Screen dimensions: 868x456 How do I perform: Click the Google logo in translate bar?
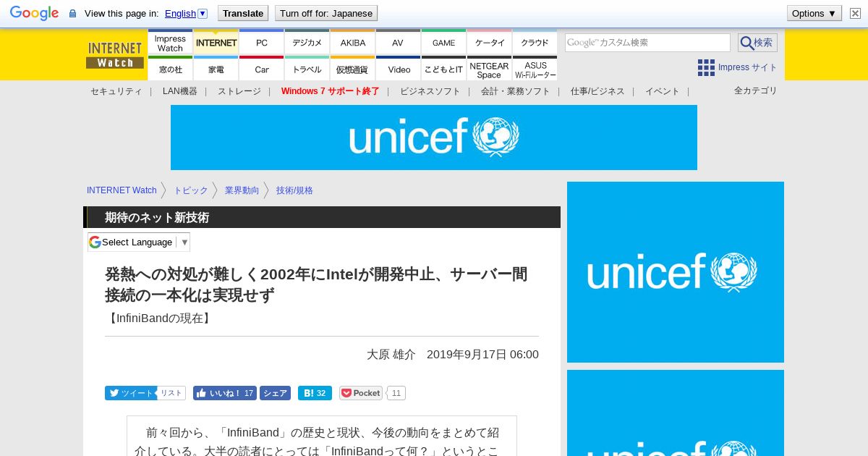coord(34,13)
